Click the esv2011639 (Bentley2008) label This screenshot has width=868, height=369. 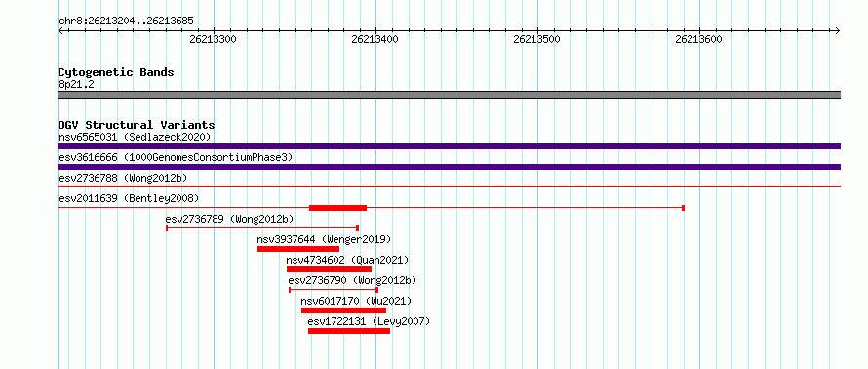pos(129,198)
